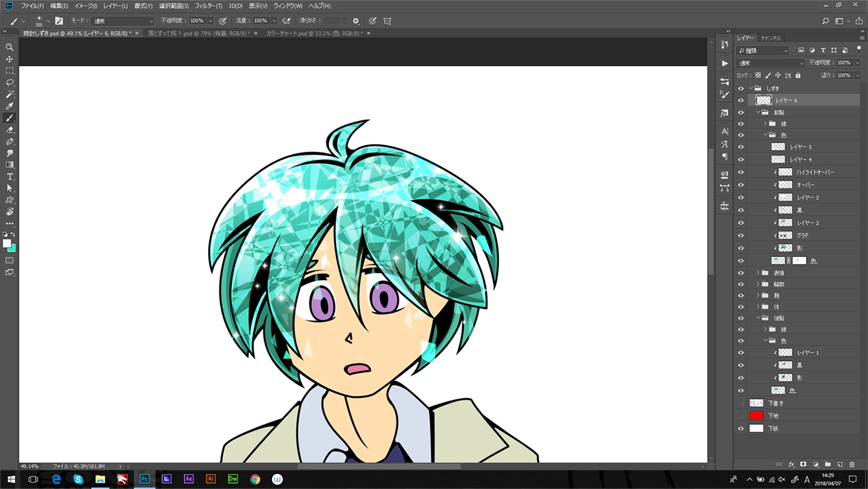
Task: Create a new adjustment layer icon
Action: click(x=816, y=464)
